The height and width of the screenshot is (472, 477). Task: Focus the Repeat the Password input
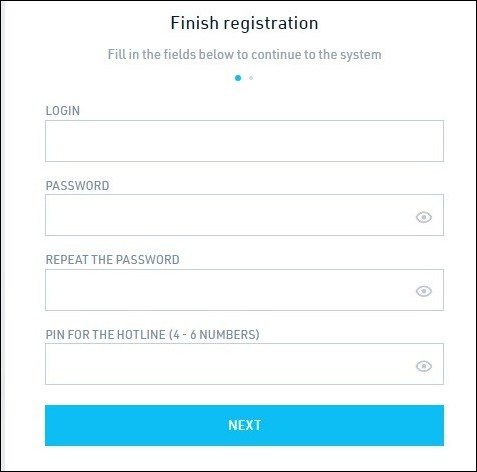(244, 290)
